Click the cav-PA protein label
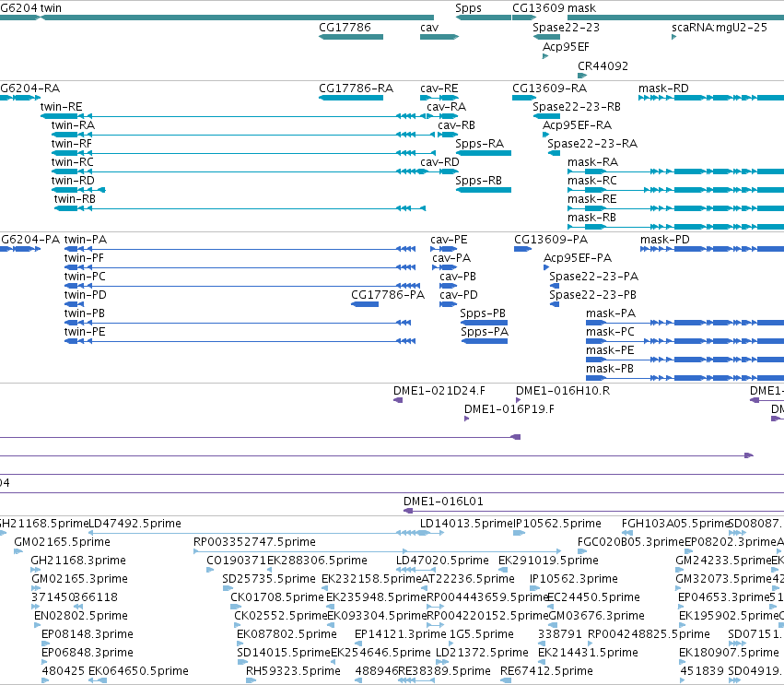Screen dimensions: 784x685 click(x=451, y=258)
